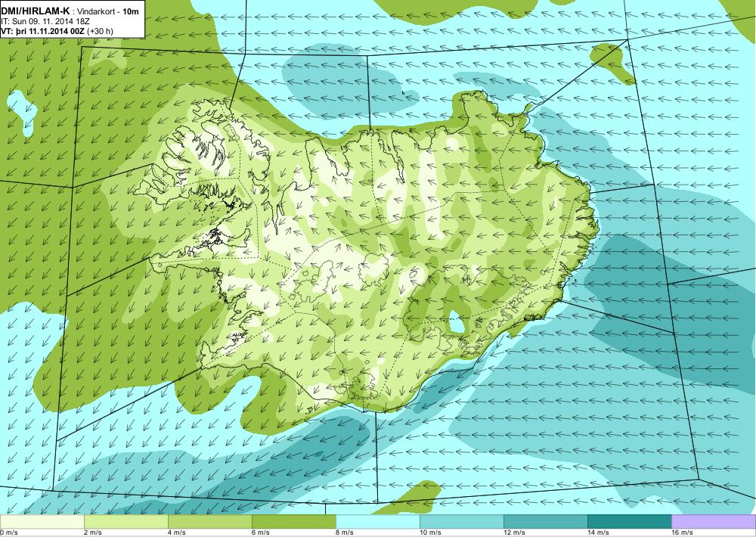Select the dark green 6–8 m/s legend swatch
Viewport: 756px width, 537px height.
(x=293, y=522)
